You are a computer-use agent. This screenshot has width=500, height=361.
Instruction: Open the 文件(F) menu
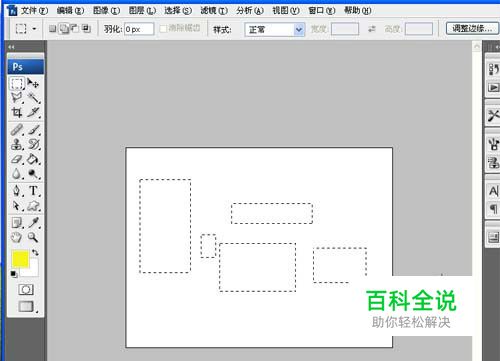point(35,11)
